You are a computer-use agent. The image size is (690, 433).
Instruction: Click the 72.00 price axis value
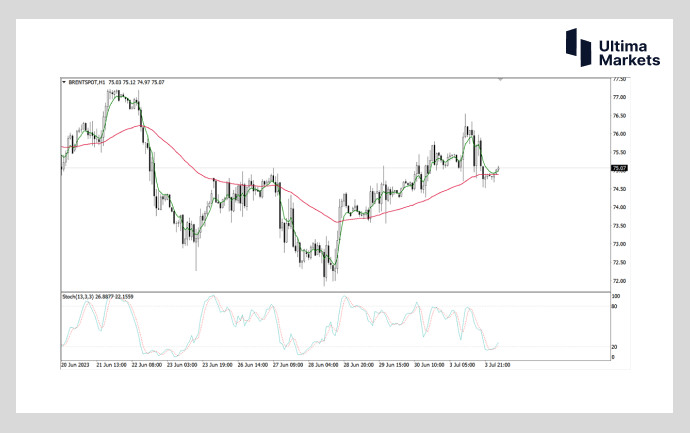(x=619, y=281)
